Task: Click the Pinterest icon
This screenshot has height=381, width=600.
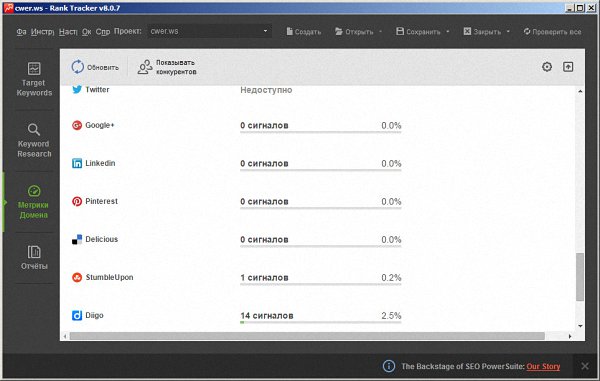Action: point(77,201)
